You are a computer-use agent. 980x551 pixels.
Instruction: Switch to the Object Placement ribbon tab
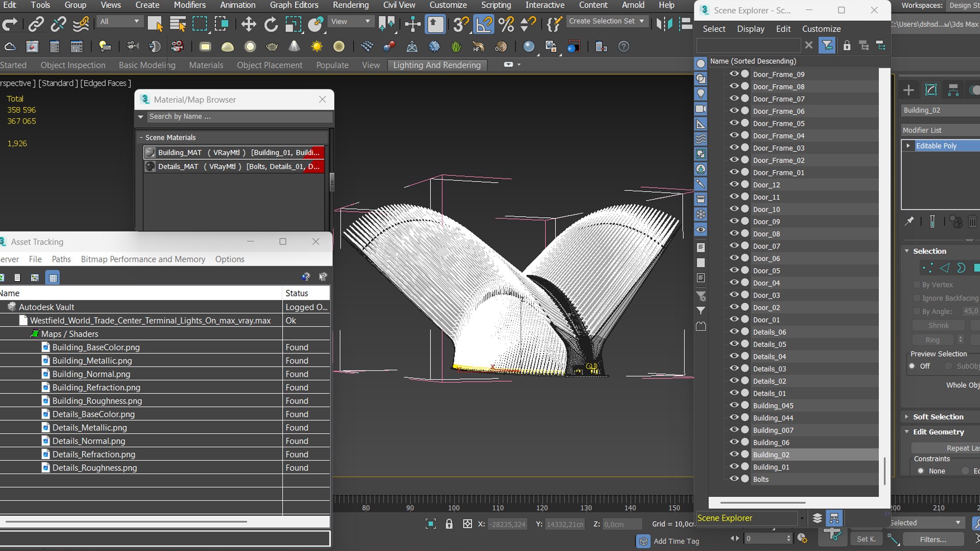(269, 65)
